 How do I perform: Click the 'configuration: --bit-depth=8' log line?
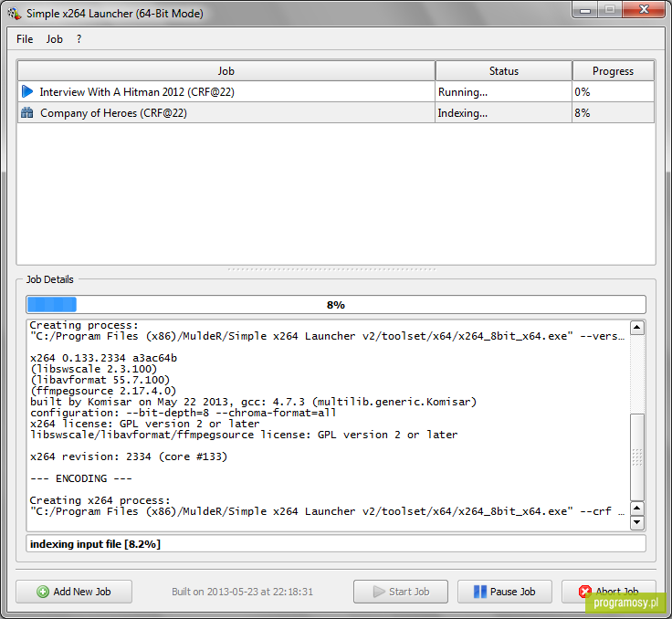coord(183,413)
